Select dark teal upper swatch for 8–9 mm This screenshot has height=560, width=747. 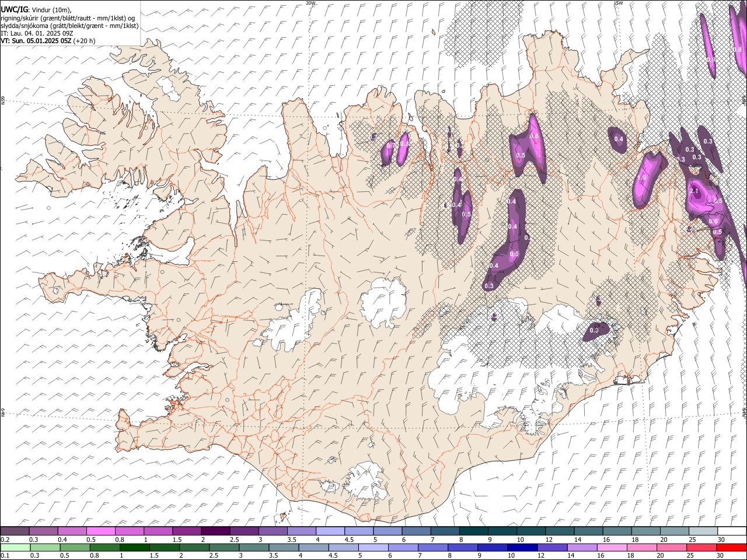(473, 531)
